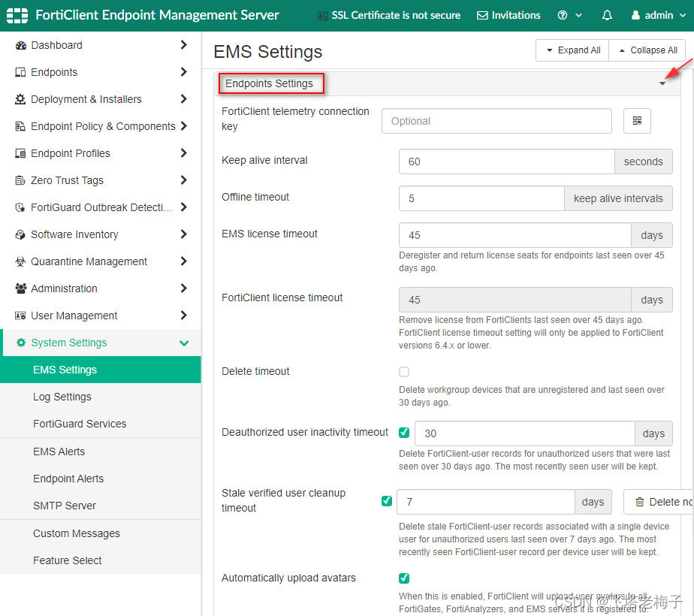This screenshot has height=616, width=694.
Task: Click the System Settings gear icon
Action: (20, 343)
